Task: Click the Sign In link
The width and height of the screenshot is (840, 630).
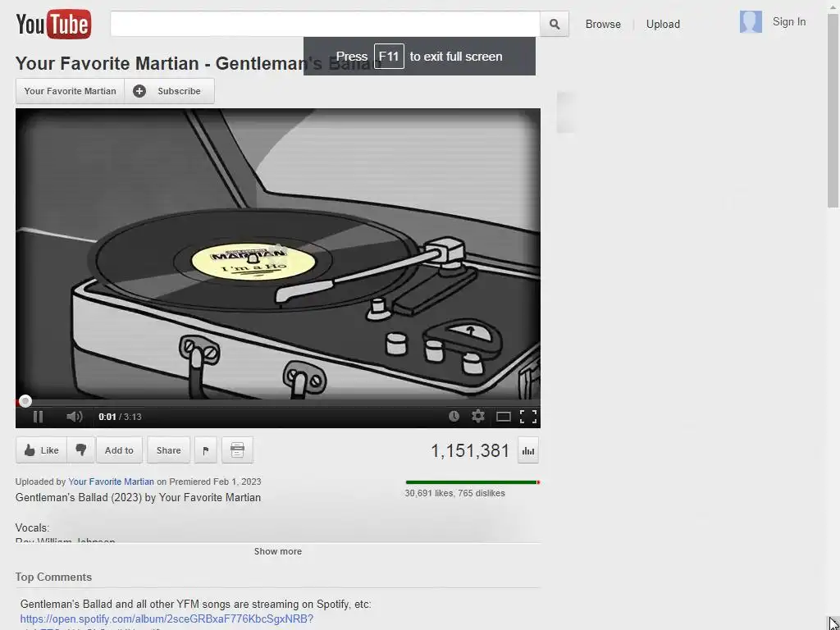Action: tap(788, 22)
